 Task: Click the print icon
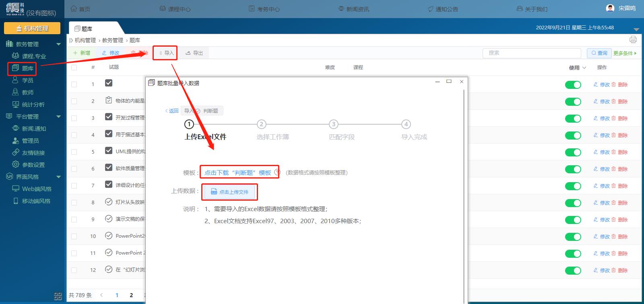click(x=633, y=39)
